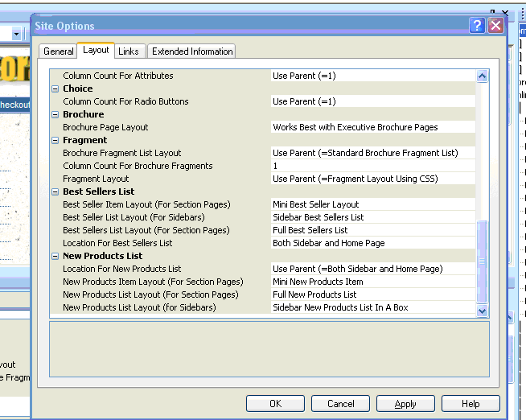The height and width of the screenshot is (420, 526).
Task: Switch to the General tab
Action: click(59, 51)
